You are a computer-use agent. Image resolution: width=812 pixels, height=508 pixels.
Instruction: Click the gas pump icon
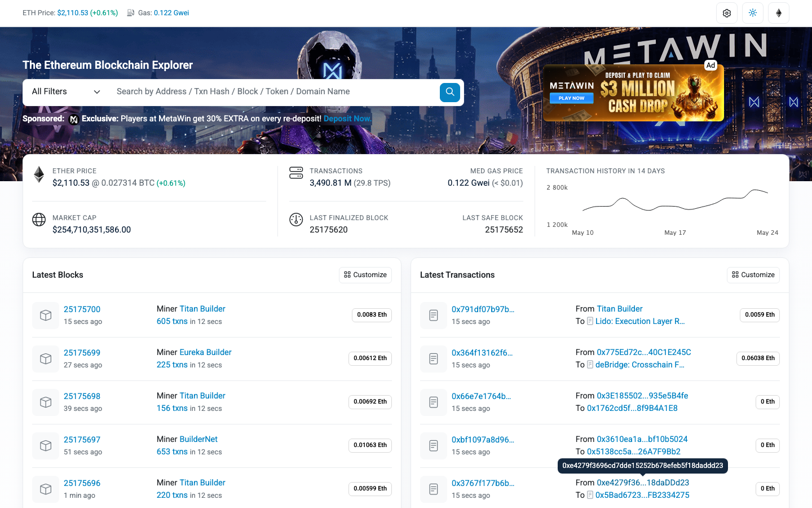[131, 13]
